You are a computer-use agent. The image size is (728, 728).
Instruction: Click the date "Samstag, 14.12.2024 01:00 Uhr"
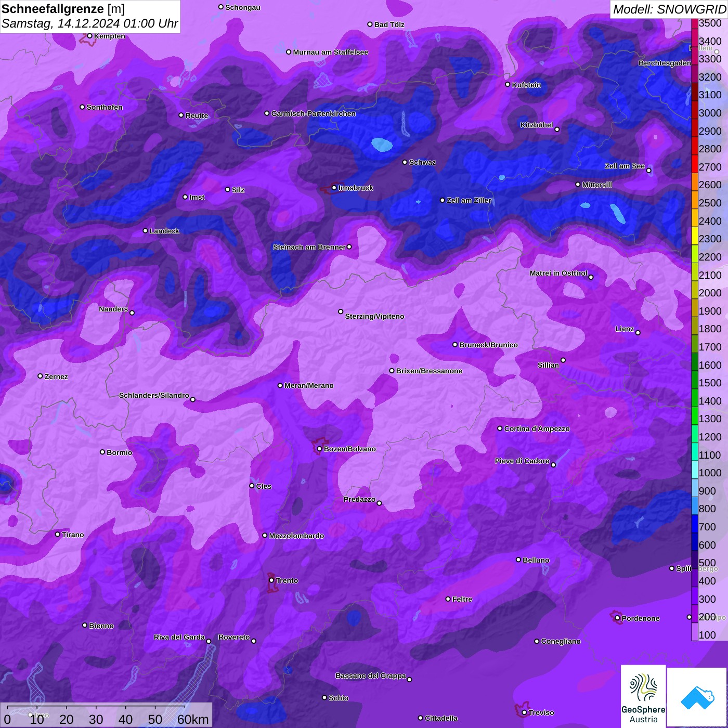[x=90, y=23]
